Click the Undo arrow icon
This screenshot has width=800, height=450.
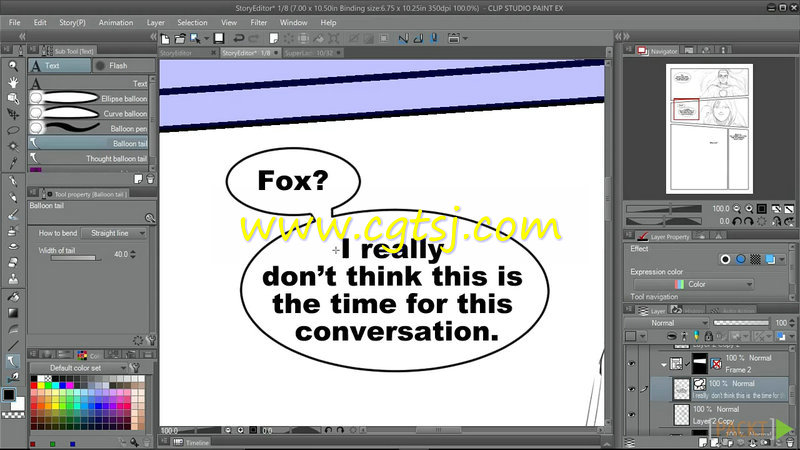tap(238, 38)
